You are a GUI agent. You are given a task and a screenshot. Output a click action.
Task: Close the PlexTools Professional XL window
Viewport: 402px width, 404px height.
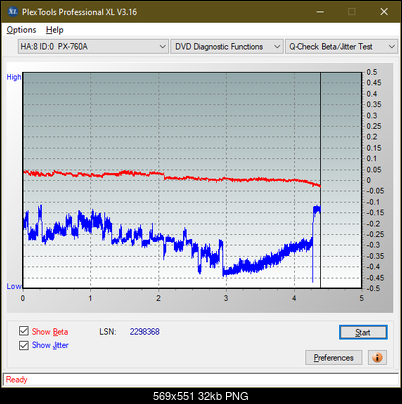pyautogui.click(x=384, y=12)
